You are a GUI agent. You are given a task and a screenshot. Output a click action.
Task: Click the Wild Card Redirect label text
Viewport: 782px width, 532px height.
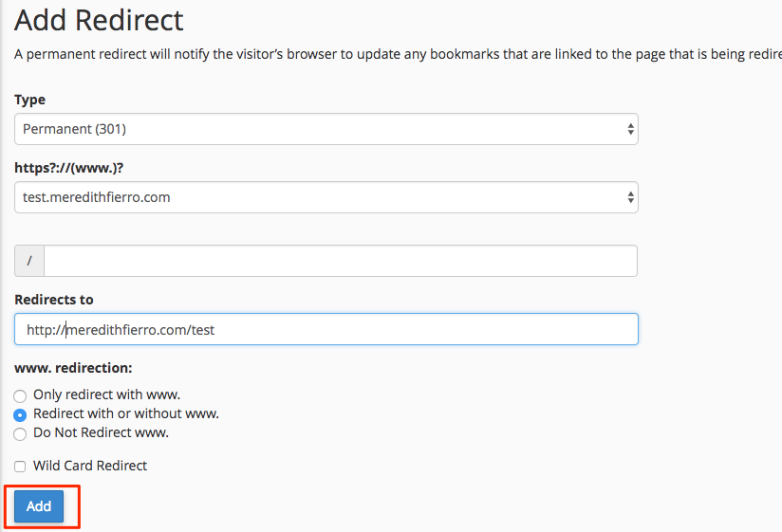pos(90,466)
